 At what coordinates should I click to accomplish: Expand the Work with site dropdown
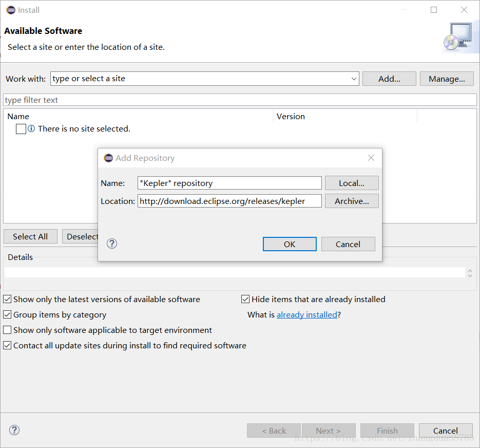coord(354,79)
